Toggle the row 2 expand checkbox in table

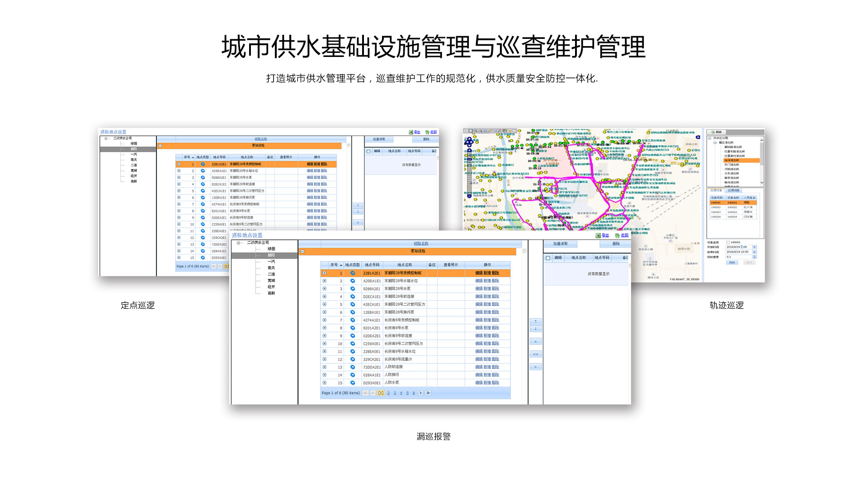325,281
